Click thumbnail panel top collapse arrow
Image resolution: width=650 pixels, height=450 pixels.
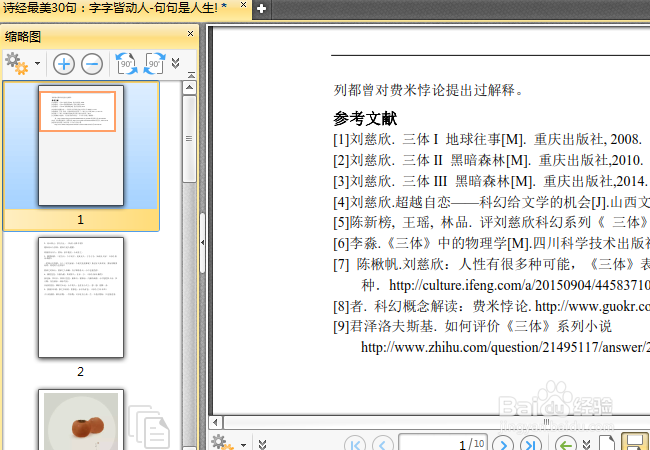pos(191,75)
